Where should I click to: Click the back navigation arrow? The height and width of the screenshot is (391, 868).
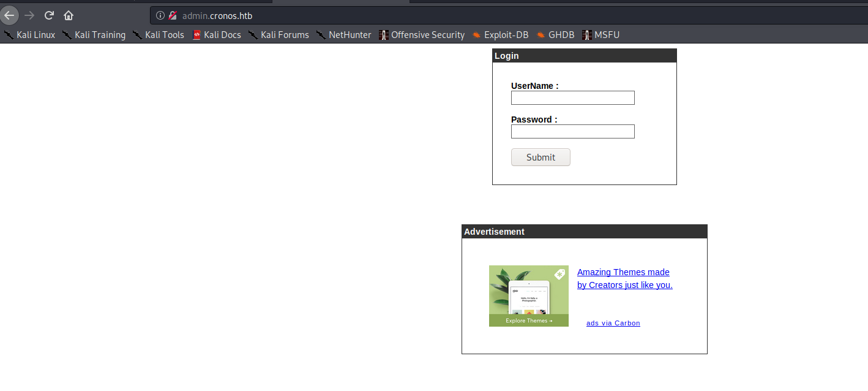pos(9,15)
